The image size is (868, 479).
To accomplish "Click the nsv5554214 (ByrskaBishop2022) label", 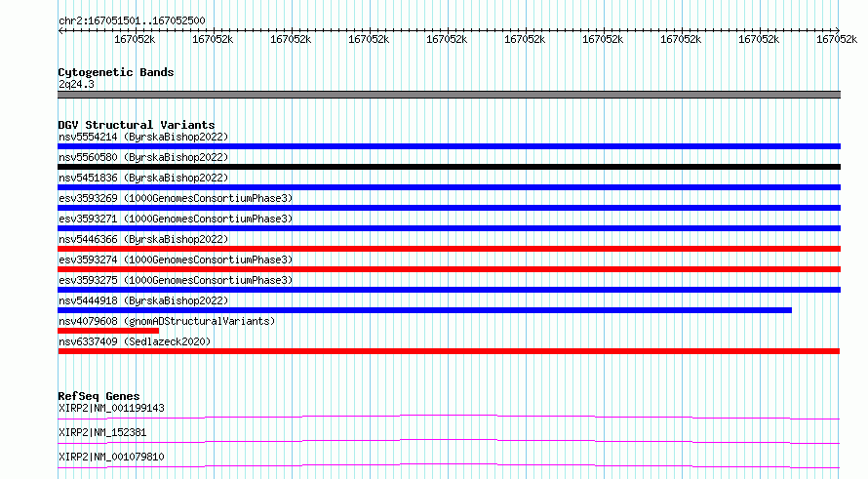I will pyautogui.click(x=143, y=137).
